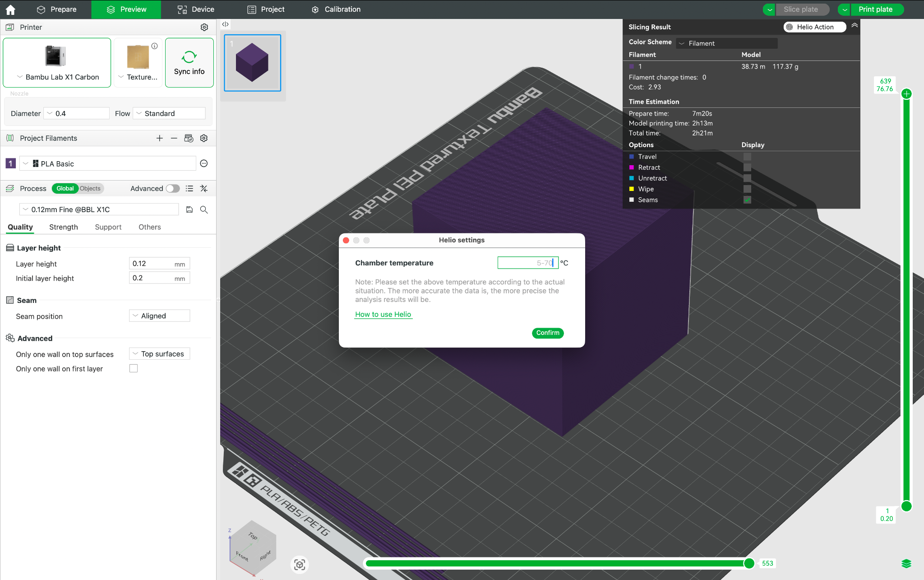The width and height of the screenshot is (924, 580).
Task: Toggle Travel display checkbox
Action: (747, 157)
